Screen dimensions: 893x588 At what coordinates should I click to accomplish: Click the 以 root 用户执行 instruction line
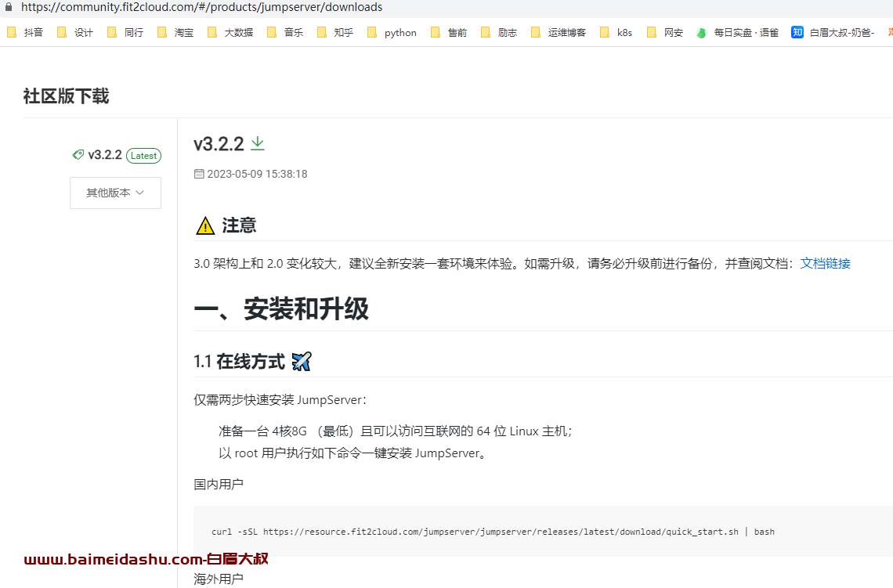(352, 453)
